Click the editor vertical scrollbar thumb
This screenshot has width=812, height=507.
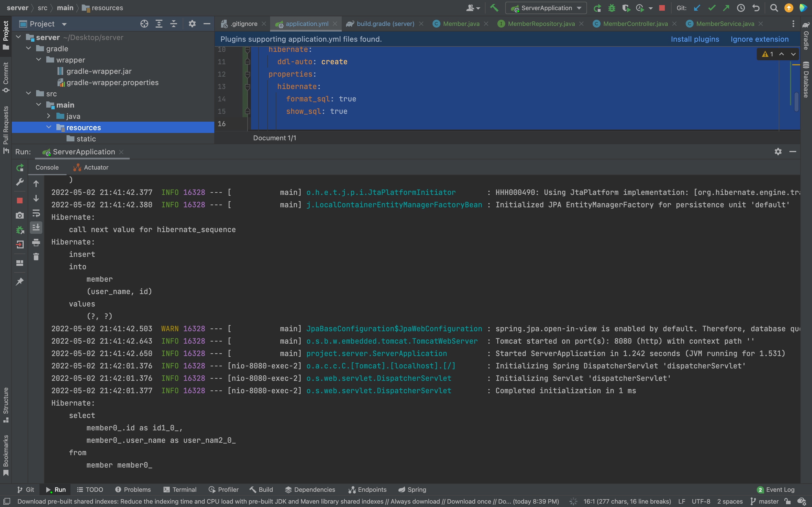coord(796,101)
